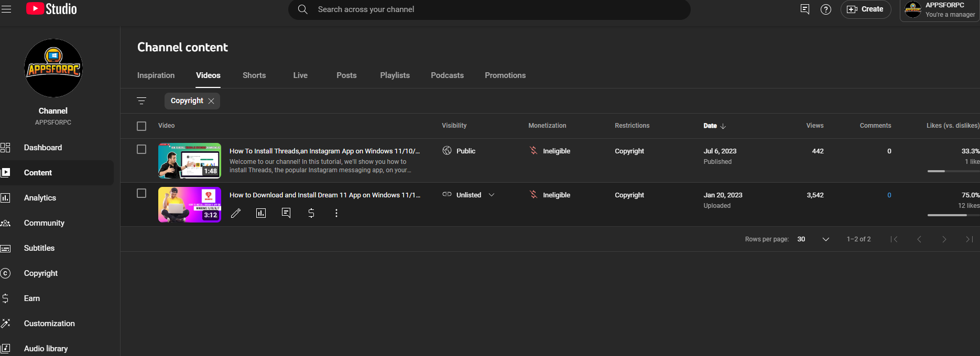Click Ineligible monetization on Threads video
This screenshot has width=980, height=356.
click(x=550, y=151)
